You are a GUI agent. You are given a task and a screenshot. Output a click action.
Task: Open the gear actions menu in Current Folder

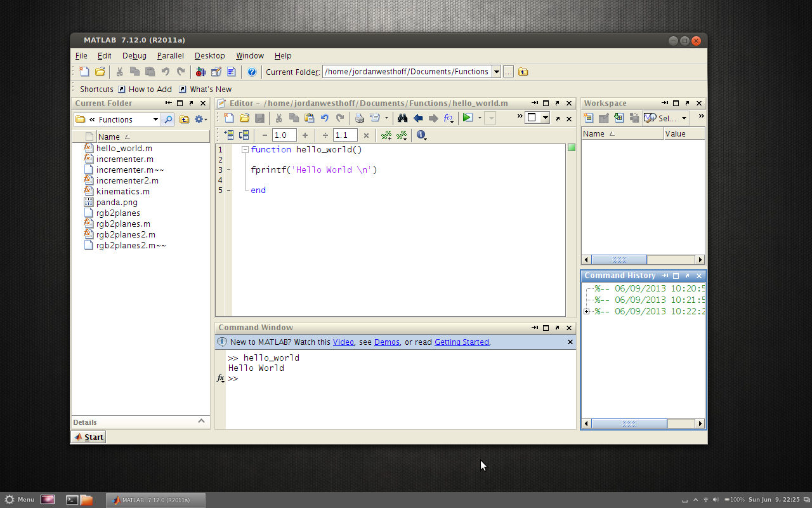(x=200, y=119)
